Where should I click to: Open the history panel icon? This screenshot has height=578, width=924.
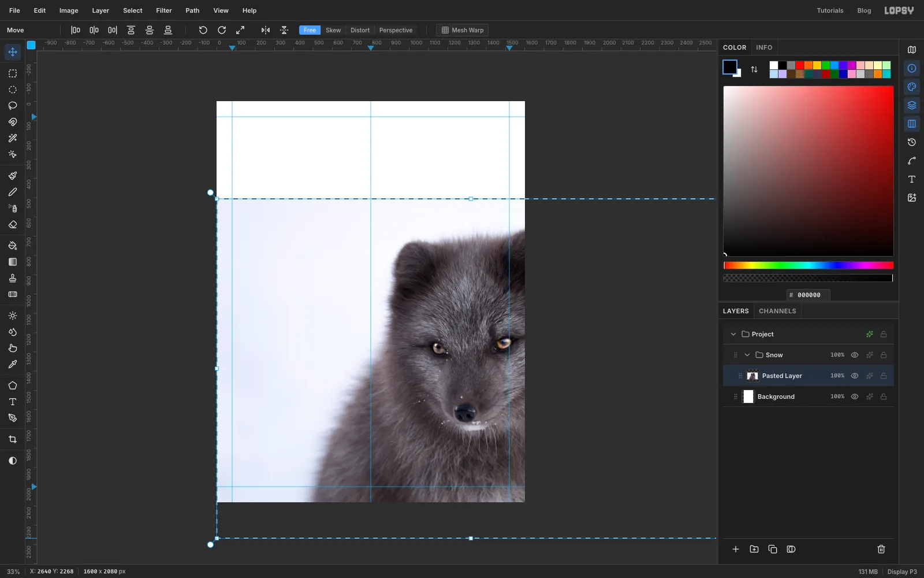(912, 142)
